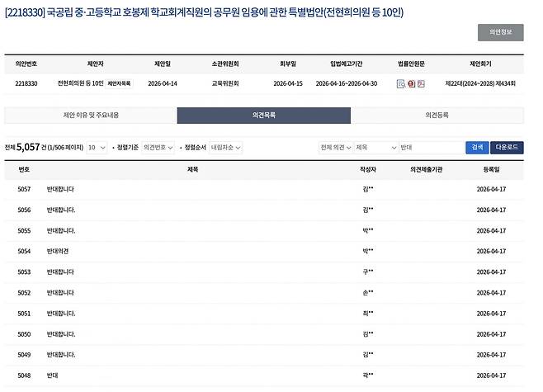Click proposer text 전현희의원 등 10인
Viewport: 543px width, 392px height.
pyautogui.click(x=80, y=83)
